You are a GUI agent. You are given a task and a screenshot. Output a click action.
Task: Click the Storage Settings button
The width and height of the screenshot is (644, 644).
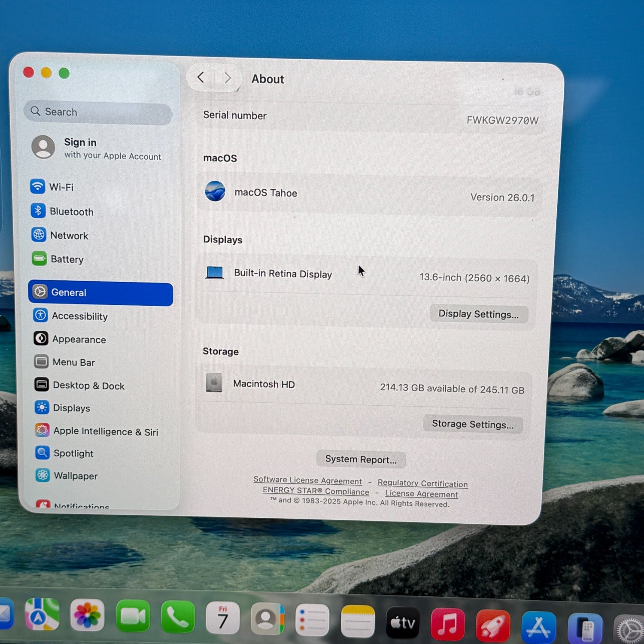[x=472, y=424]
